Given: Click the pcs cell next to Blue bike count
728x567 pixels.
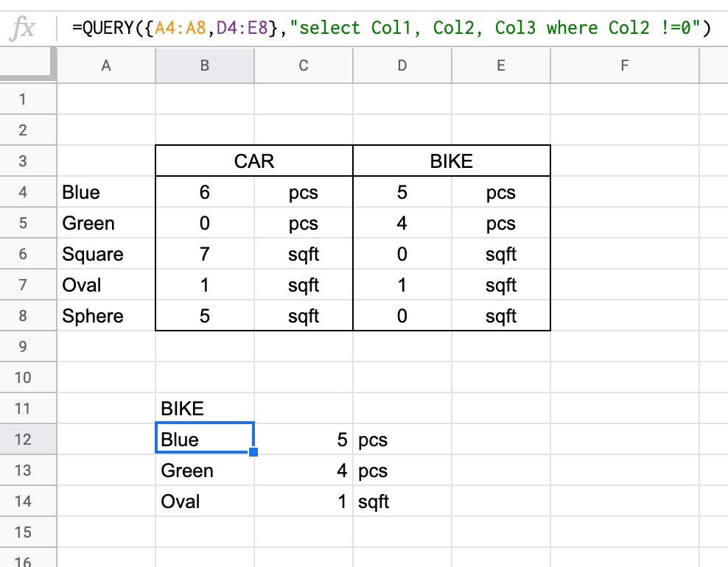Looking at the screenshot, I should point(500,191).
